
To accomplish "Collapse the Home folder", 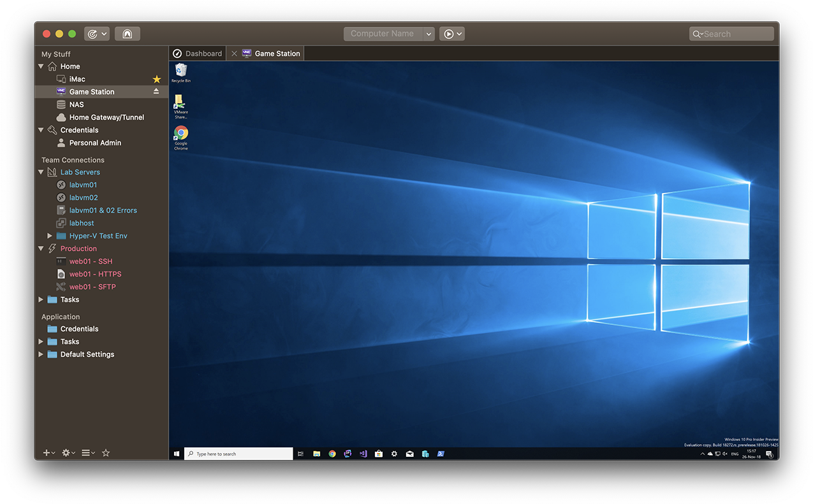I will (41, 66).
